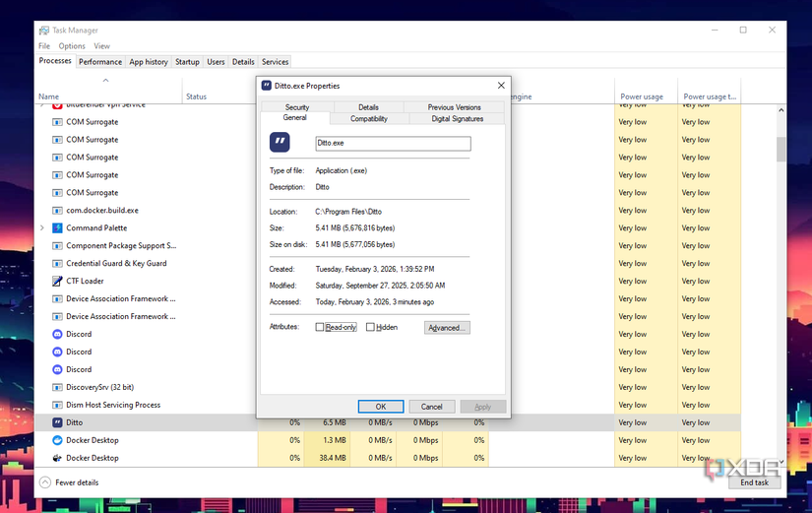Open the File menu in Task Manager
The width and height of the screenshot is (812, 513).
coord(44,46)
